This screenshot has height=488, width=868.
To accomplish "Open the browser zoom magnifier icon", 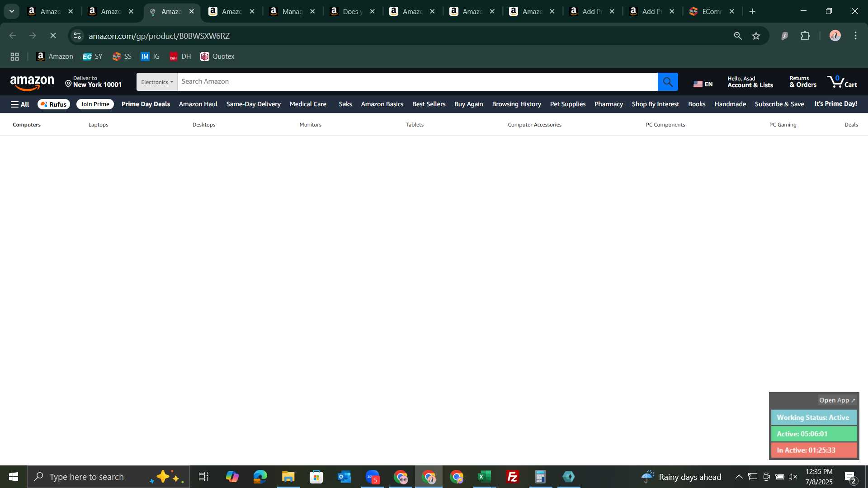I will point(738,36).
